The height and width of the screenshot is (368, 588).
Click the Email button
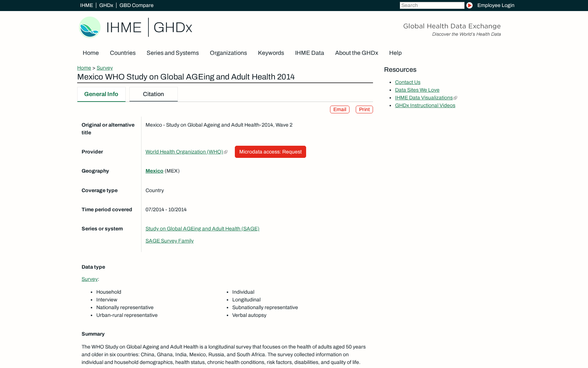point(340,110)
